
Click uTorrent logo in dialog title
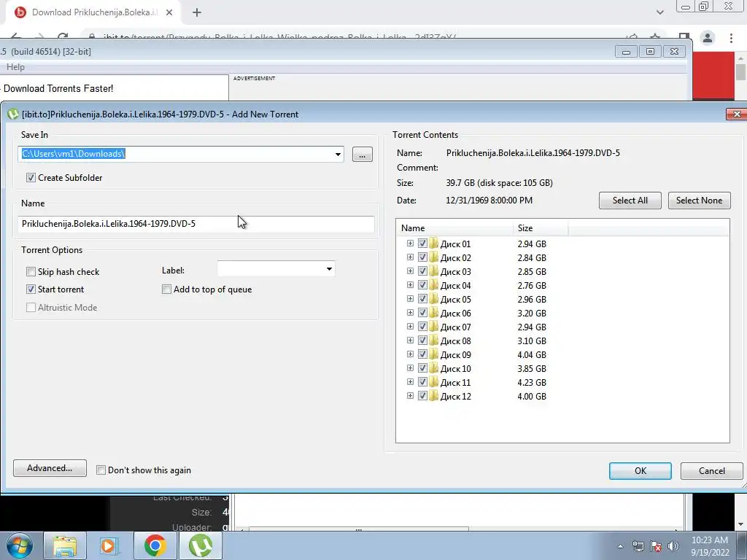point(13,114)
